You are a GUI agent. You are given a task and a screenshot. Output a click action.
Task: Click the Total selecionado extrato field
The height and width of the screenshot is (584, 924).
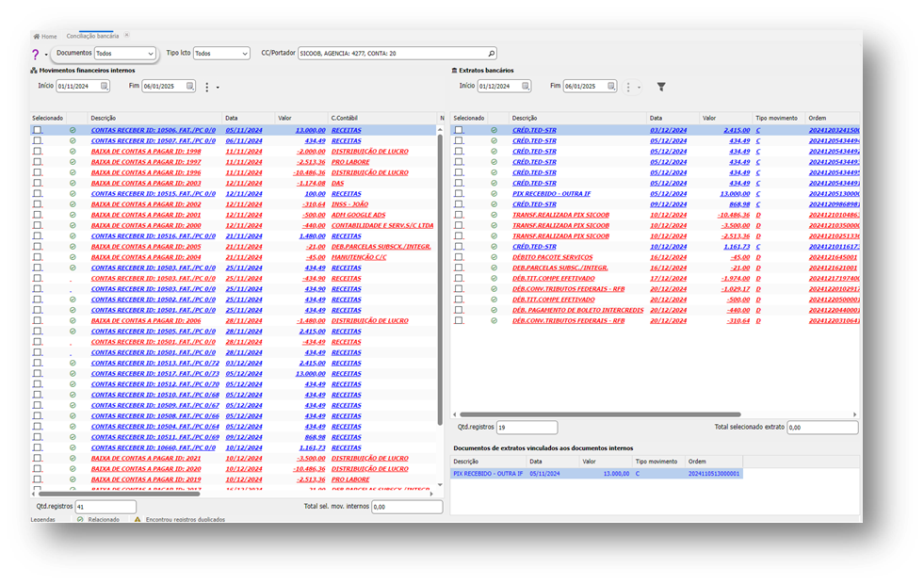click(822, 428)
